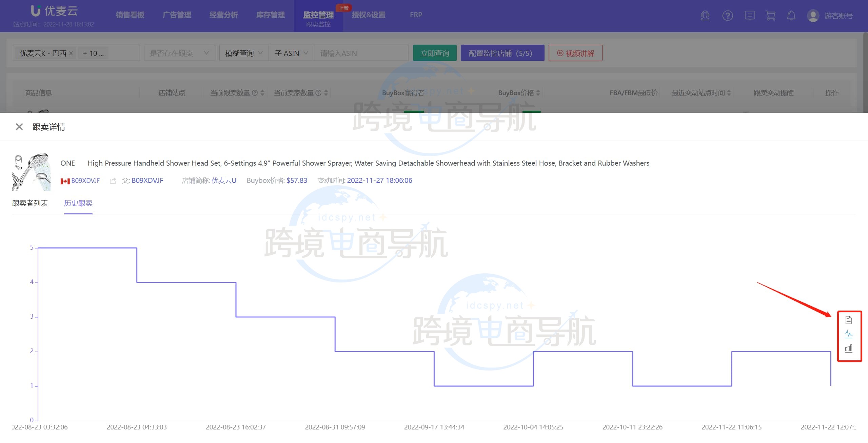Open the notification bell icon
The image size is (868, 443).
(791, 16)
